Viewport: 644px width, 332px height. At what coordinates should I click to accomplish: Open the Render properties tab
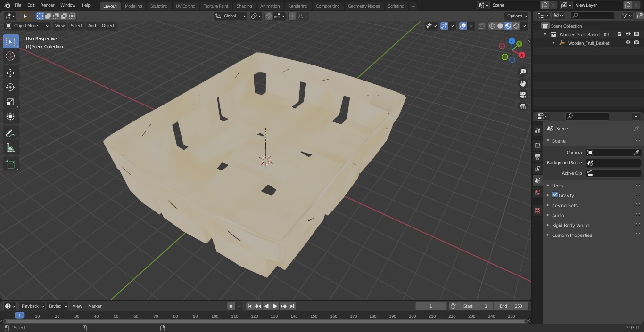(x=537, y=145)
